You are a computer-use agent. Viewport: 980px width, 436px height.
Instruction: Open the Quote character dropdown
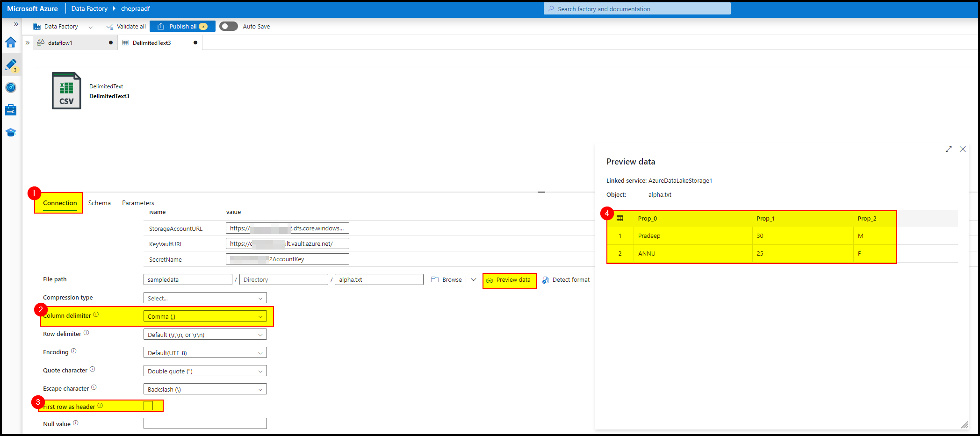tap(205, 371)
